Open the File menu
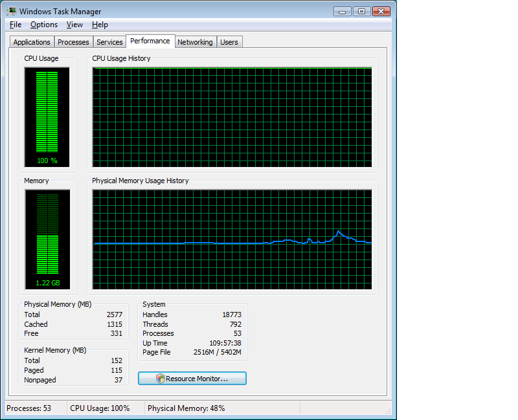Screen dimensions: 518x420 (x=16, y=25)
